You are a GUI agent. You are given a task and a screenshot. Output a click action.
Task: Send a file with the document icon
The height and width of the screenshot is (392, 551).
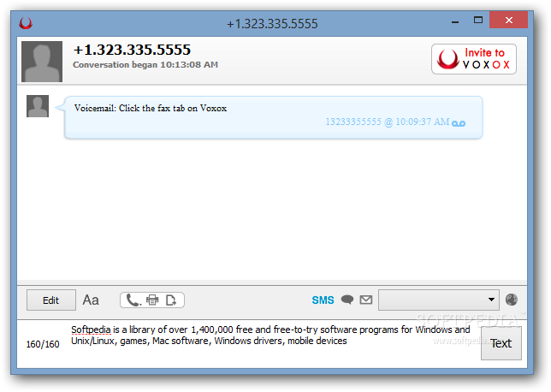(x=171, y=300)
